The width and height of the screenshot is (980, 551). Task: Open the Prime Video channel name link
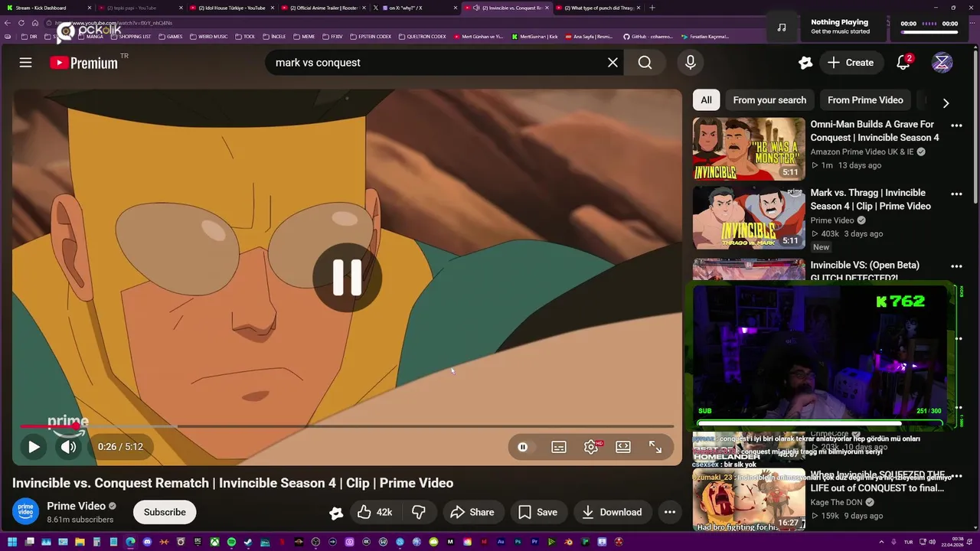pos(77,506)
